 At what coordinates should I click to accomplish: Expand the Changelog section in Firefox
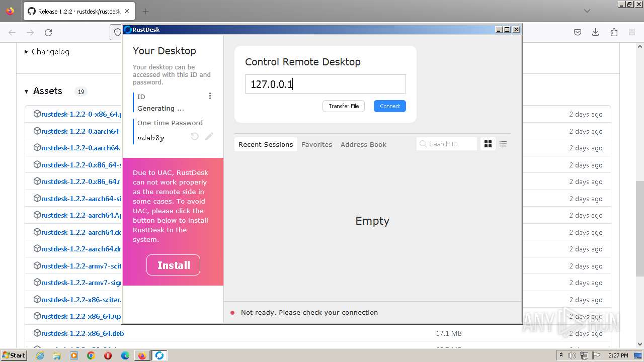pyautogui.click(x=47, y=52)
